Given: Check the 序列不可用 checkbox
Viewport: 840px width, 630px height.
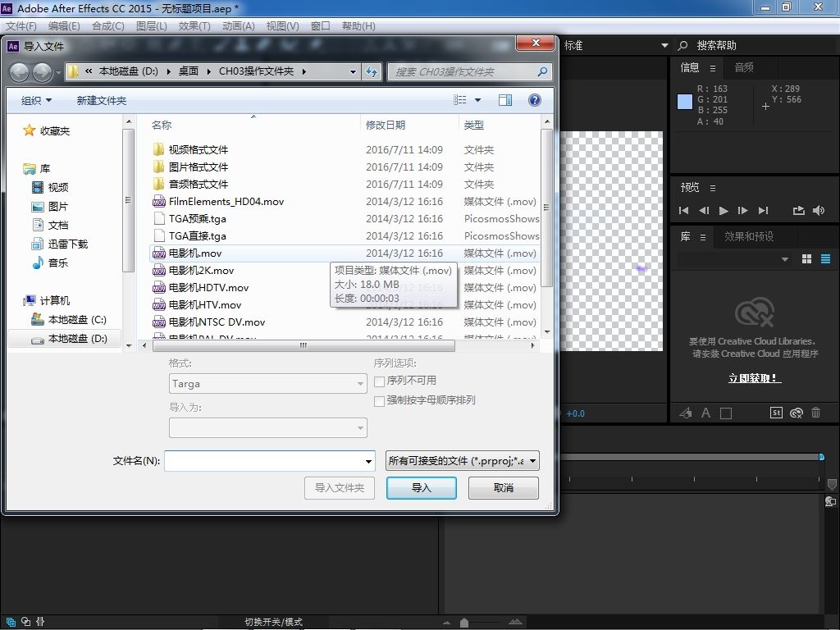Looking at the screenshot, I should 379,381.
